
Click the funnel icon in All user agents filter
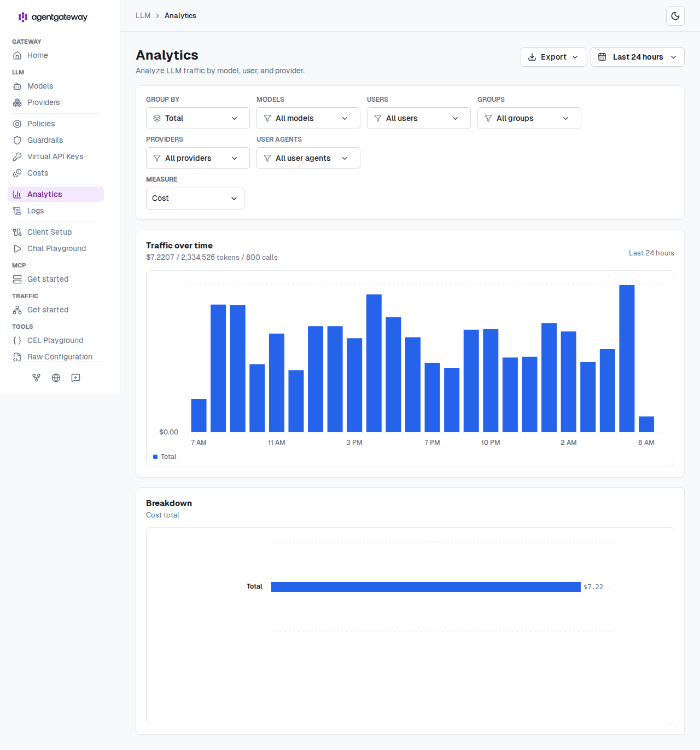click(x=267, y=158)
